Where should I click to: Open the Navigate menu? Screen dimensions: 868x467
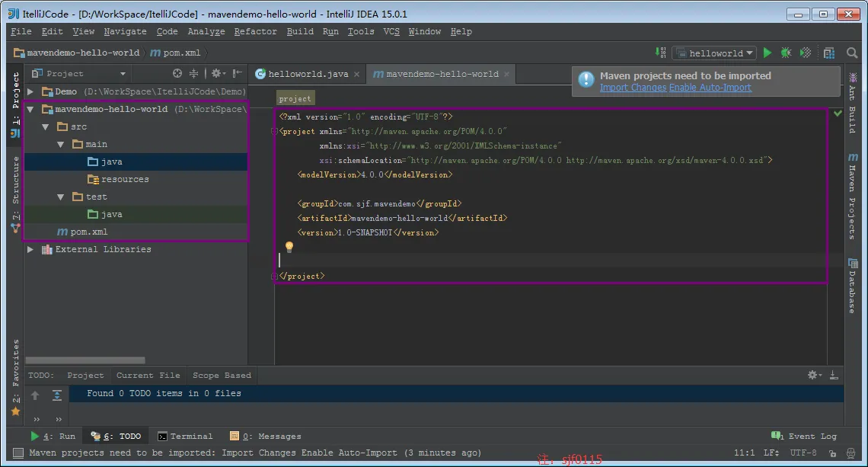click(x=125, y=31)
